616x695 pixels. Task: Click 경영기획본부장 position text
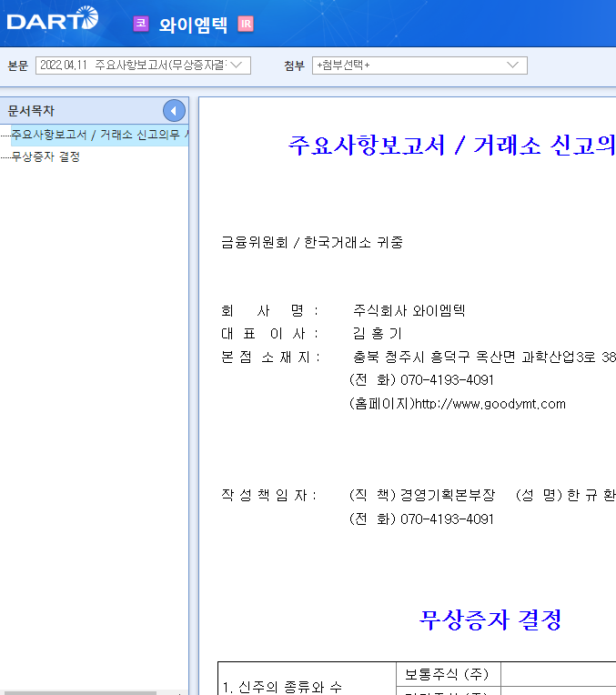point(448,495)
